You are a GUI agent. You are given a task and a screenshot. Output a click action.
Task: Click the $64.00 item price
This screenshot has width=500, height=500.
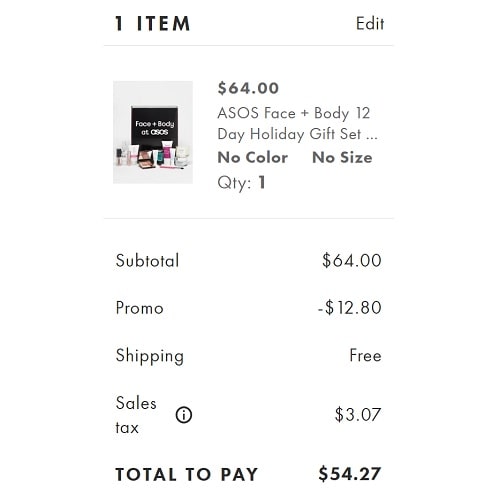click(x=248, y=88)
